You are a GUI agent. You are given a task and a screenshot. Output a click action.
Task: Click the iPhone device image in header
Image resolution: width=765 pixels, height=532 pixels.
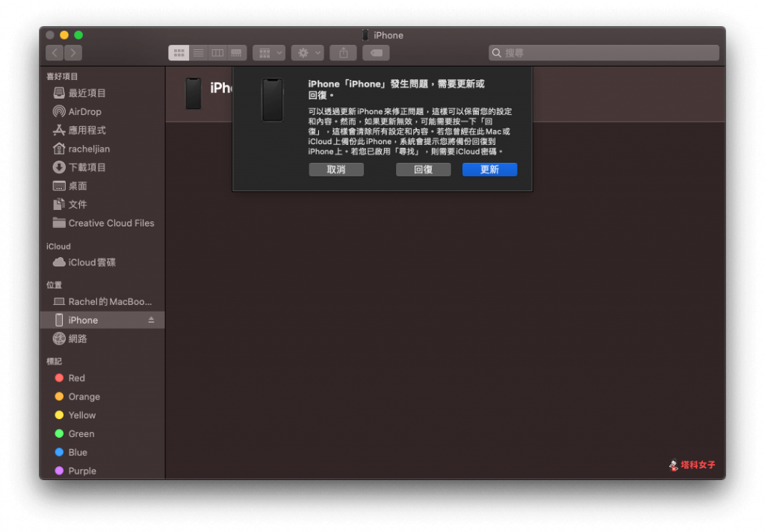click(193, 93)
